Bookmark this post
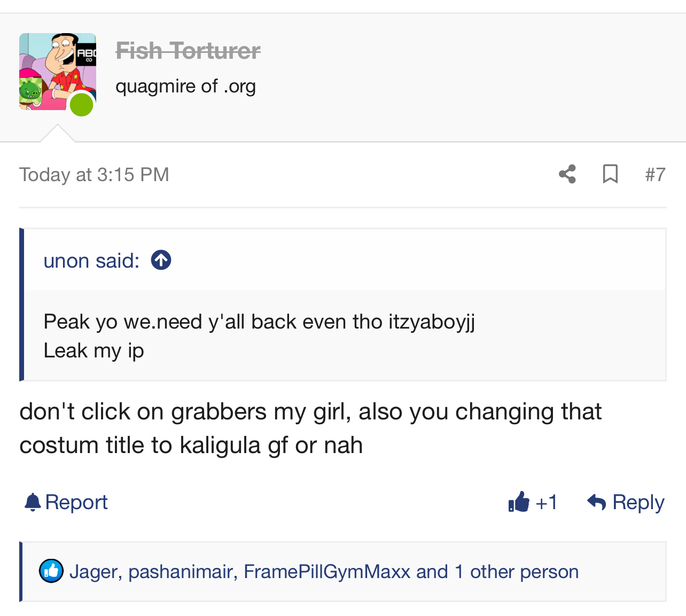Viewport: 686px width, 616px height. 610,174
